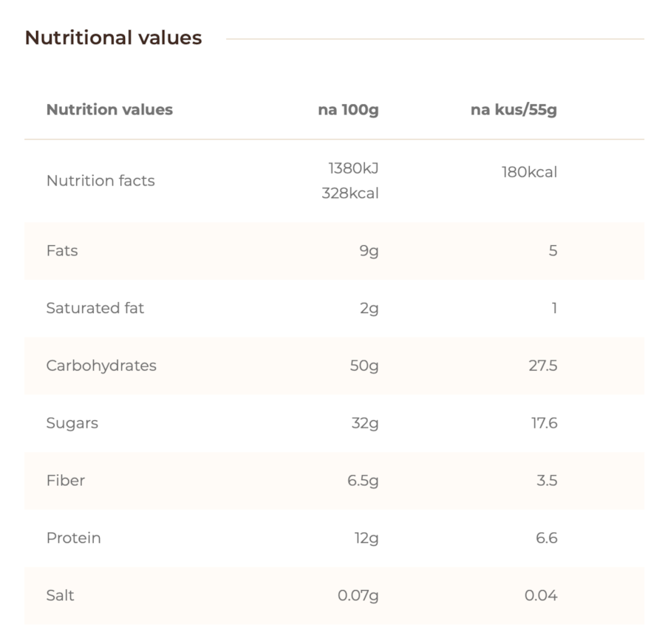Click the na 100g column header
665x644 pixels.
click(348, 109)
